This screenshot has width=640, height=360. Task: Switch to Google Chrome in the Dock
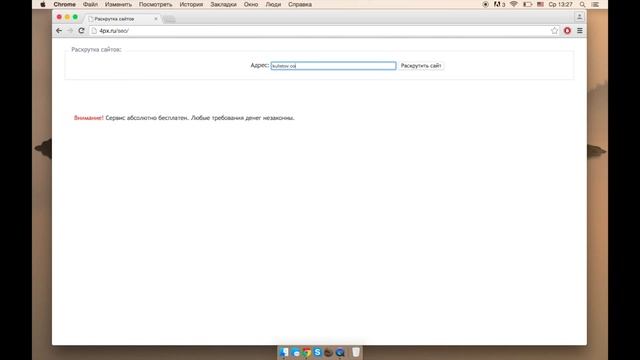[307, 352]
